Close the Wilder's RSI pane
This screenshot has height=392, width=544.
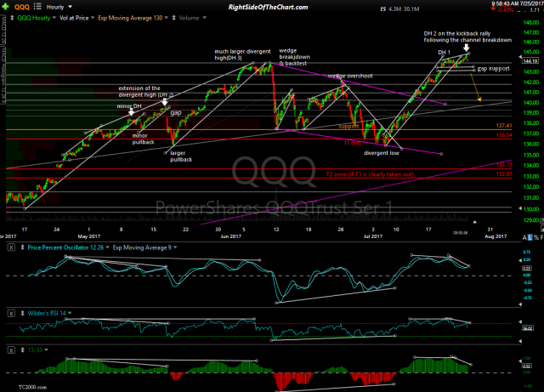click(11, 314)
